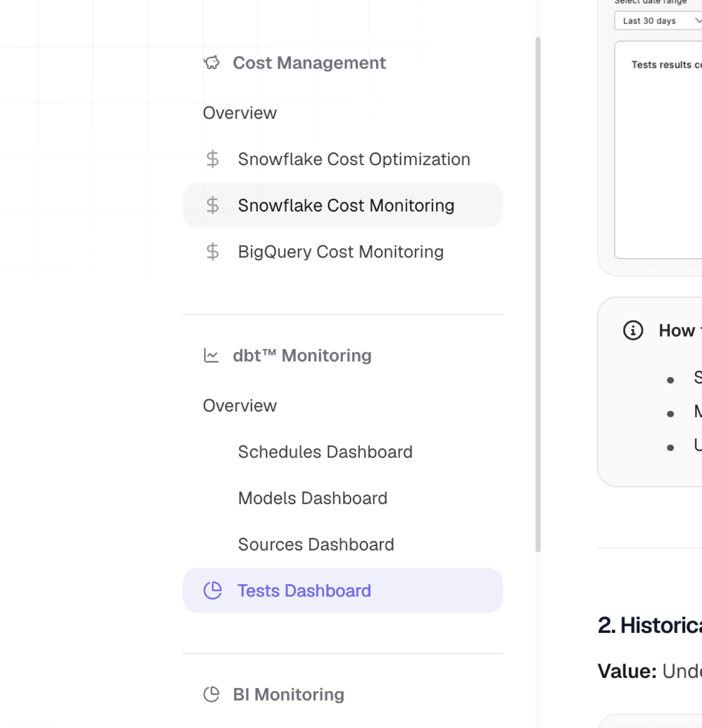Screen dimensions: 702x728
Task: Open the Last 30 days date range dropdown
Action: [658, 21]
